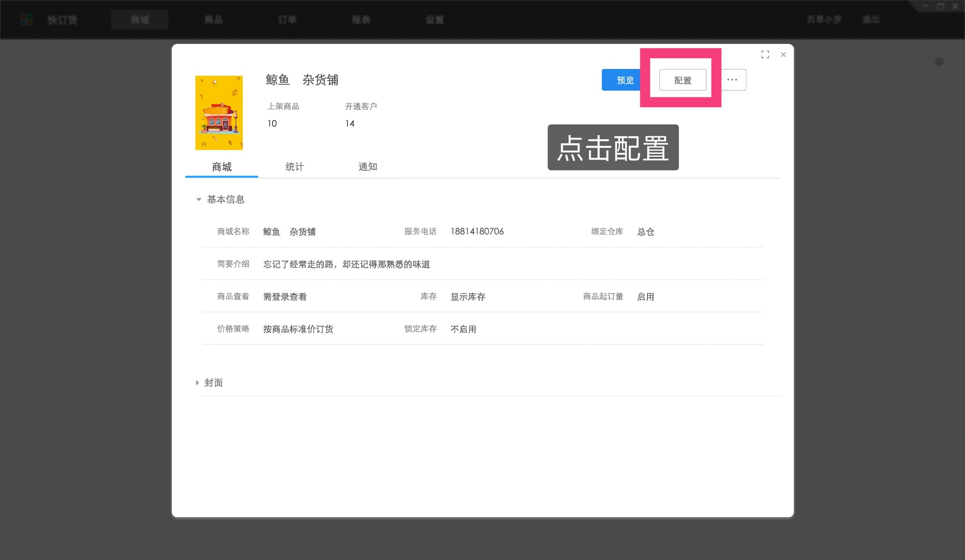Click the more options ellipsis icon

click(x=732, y=80)
